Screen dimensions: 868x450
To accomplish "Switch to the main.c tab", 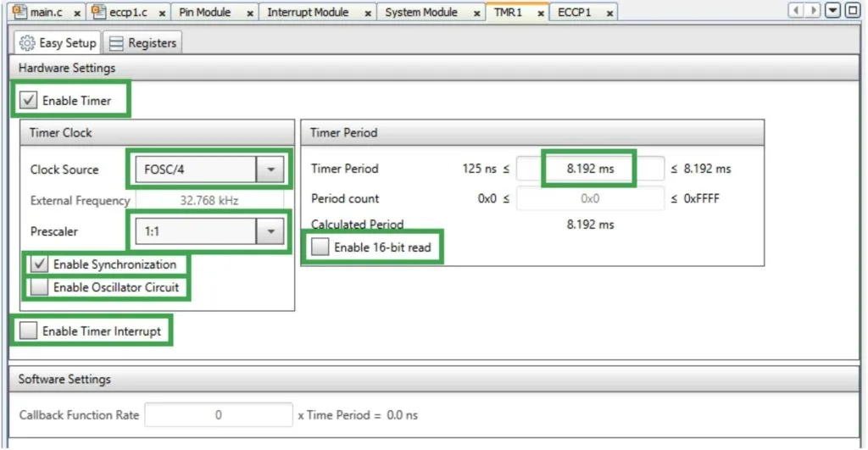I will [47, 12].
